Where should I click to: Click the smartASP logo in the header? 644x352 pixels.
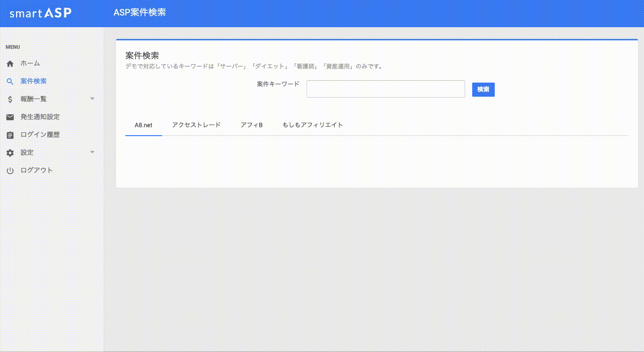point(40,13)
